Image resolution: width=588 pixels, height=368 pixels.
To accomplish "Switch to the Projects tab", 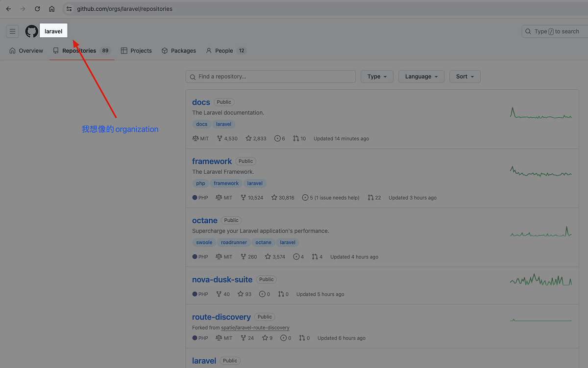I will [136, 50].
